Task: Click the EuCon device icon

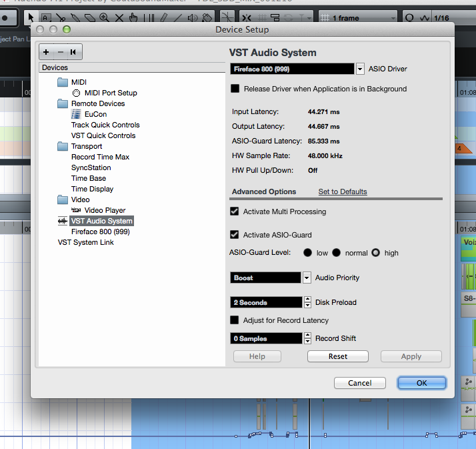Action: [77, 114]
